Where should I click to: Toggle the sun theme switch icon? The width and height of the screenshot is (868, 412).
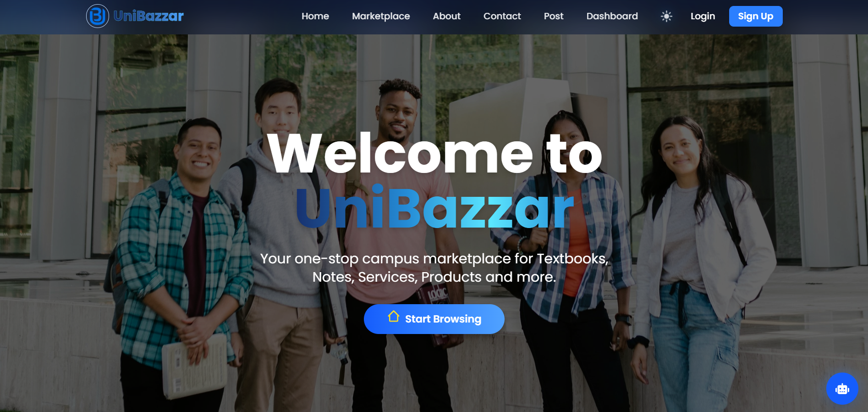coord(666,17)
